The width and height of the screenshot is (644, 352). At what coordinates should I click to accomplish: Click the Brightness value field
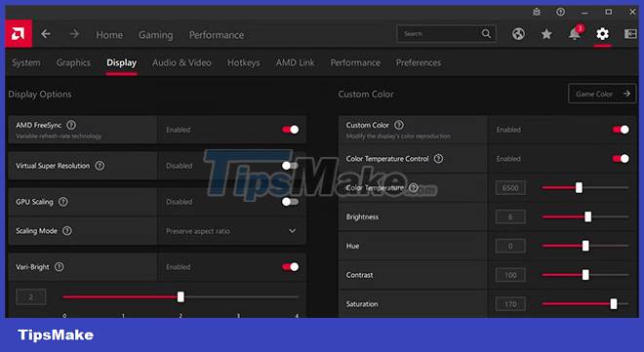[x=510, y=216]
